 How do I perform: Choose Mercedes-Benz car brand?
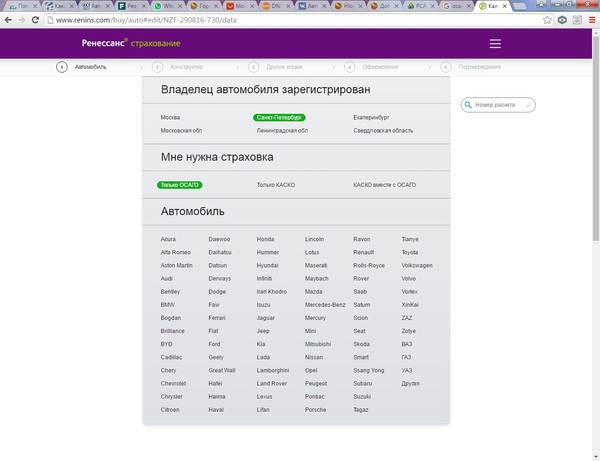coord(325,304)
